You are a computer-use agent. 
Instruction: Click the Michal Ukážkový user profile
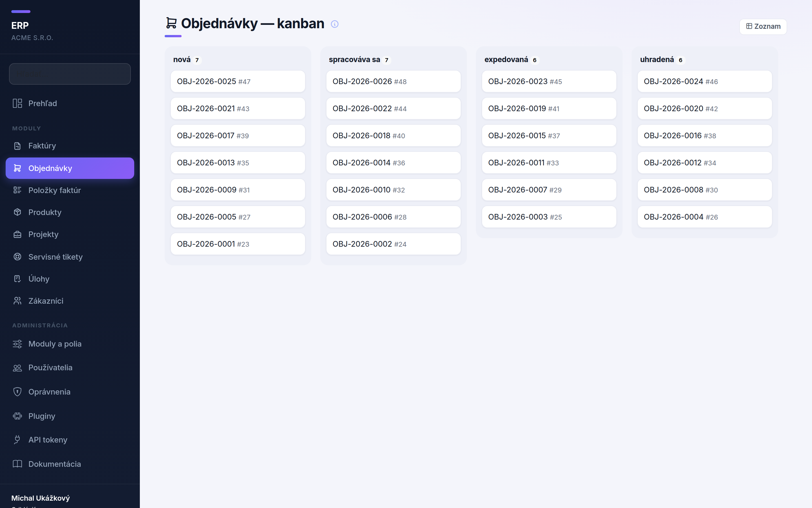[x=41, y=498]
